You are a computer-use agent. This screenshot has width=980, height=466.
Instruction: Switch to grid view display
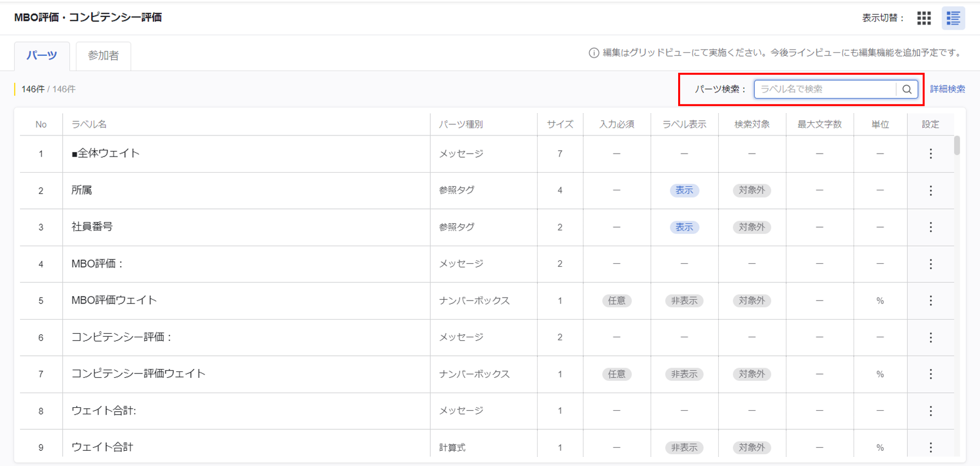pyautogui.click(x=924, y=19)
